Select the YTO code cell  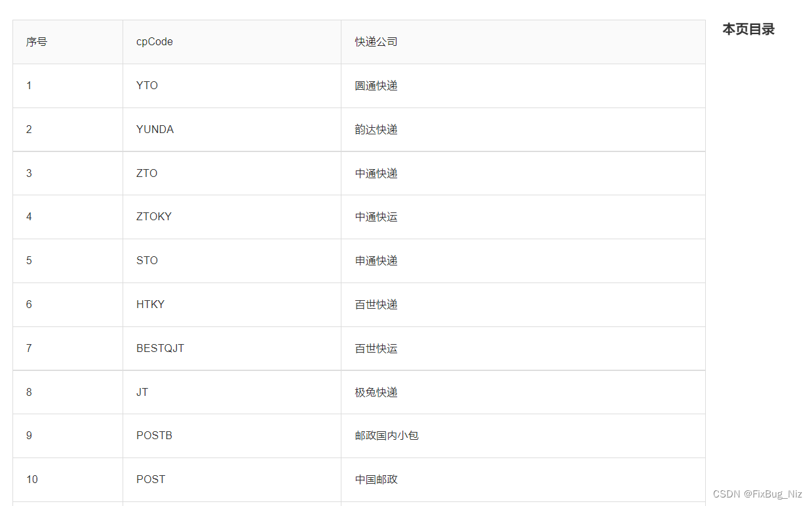[x=147, y=86]
